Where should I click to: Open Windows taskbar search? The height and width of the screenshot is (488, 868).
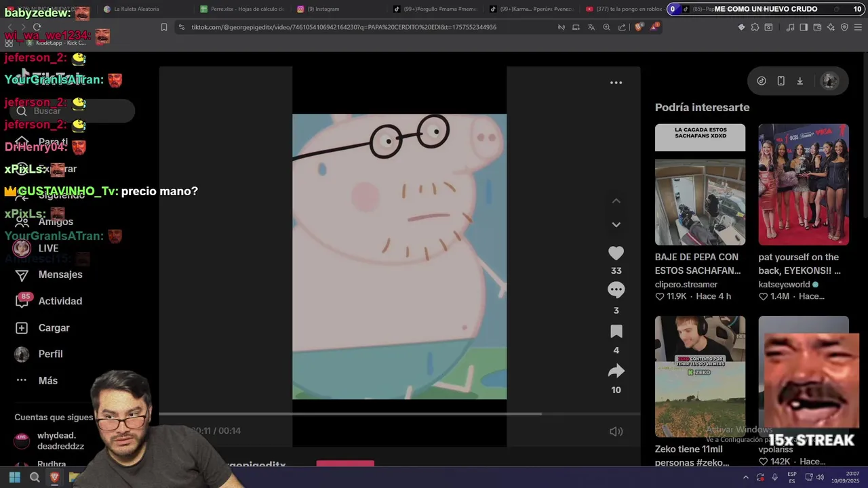[x=35, y=477]
